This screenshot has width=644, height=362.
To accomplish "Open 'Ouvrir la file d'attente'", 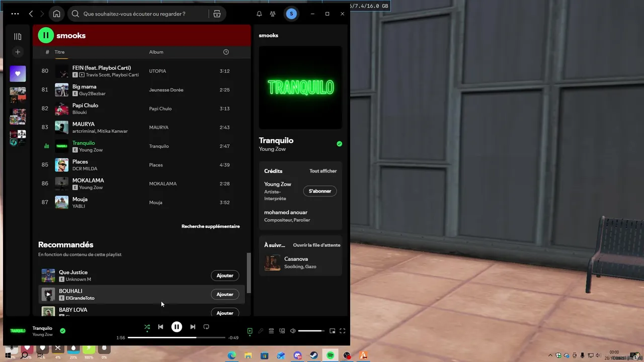I will (316, 245).
